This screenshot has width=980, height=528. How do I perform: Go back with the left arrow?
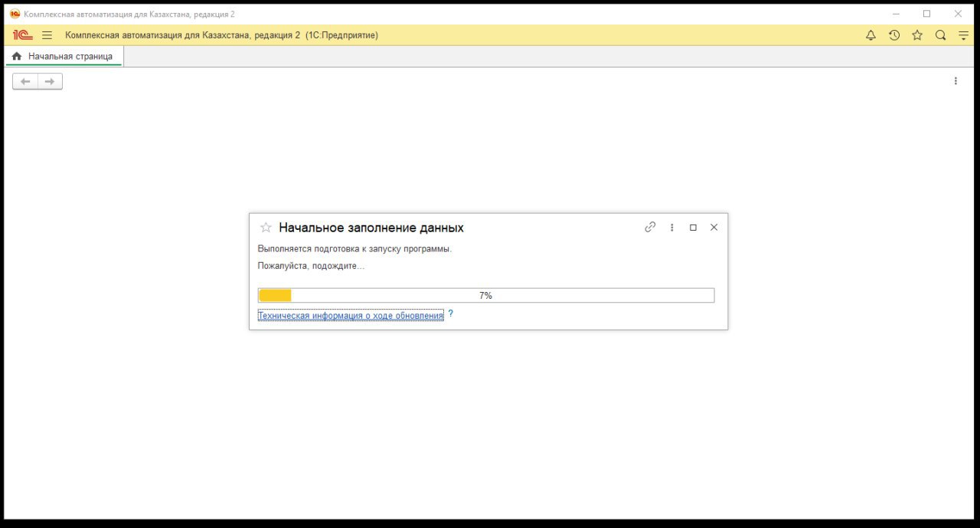tap(25, 81)
